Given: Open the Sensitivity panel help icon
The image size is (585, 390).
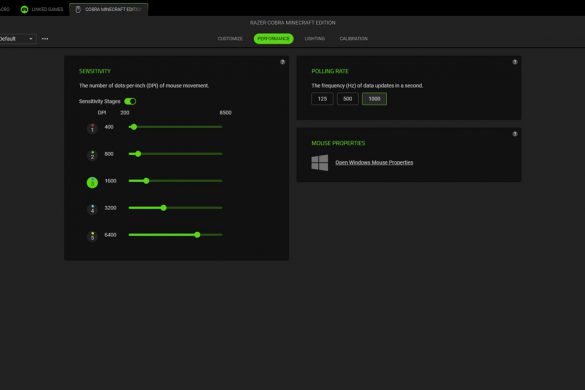Looking at the screenshot, I should pos(282,62).
